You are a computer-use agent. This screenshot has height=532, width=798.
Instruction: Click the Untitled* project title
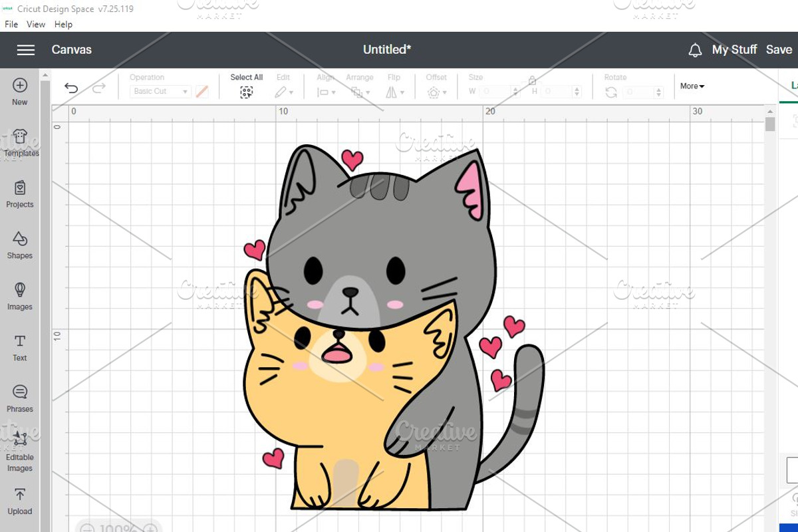387,50
